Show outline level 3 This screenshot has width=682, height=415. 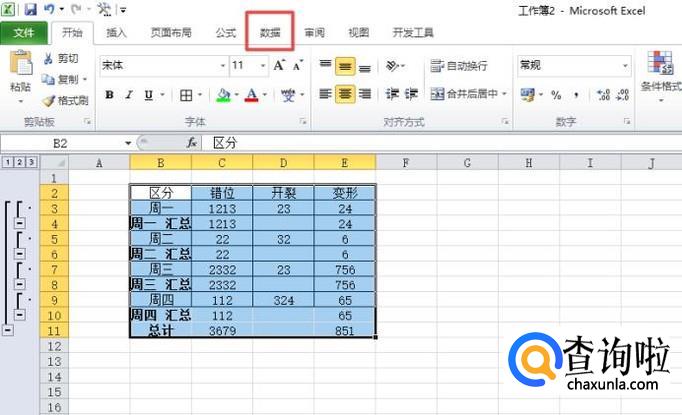pos(31,162)
